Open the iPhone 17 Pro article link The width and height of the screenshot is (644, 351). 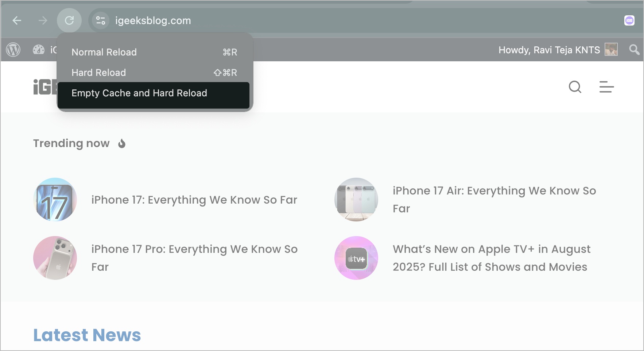(194, 258)
